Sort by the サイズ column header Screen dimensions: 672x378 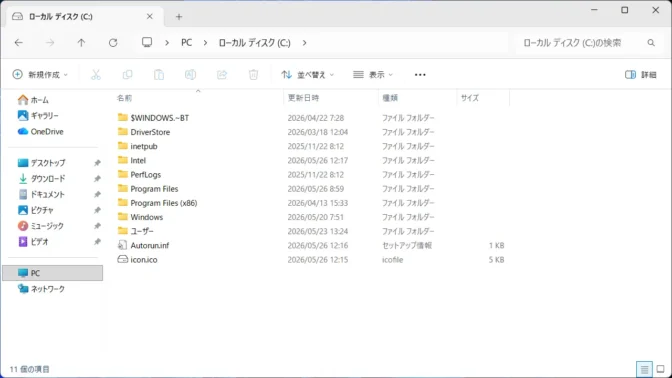(470, 98)
